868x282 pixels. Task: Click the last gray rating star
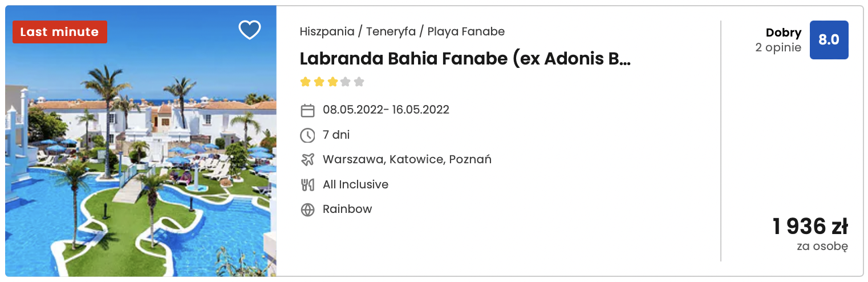pos(359,82)
